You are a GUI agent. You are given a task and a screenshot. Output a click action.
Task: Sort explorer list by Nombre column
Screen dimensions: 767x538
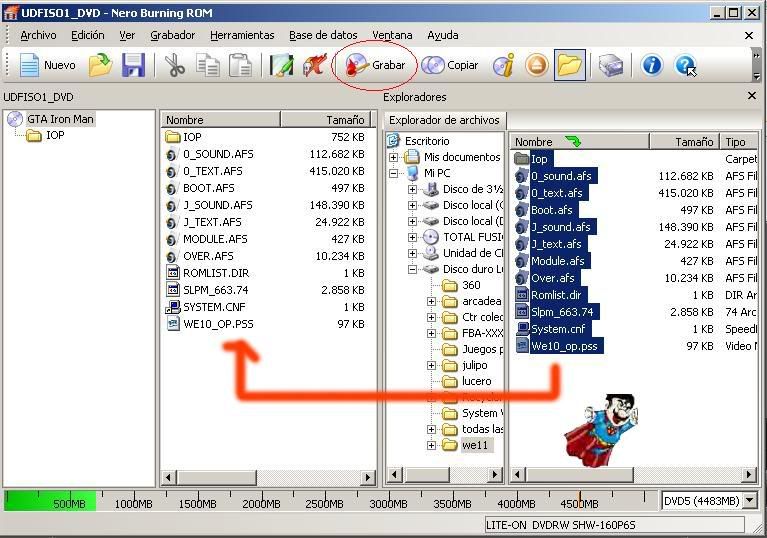click(x=579, y=142)
